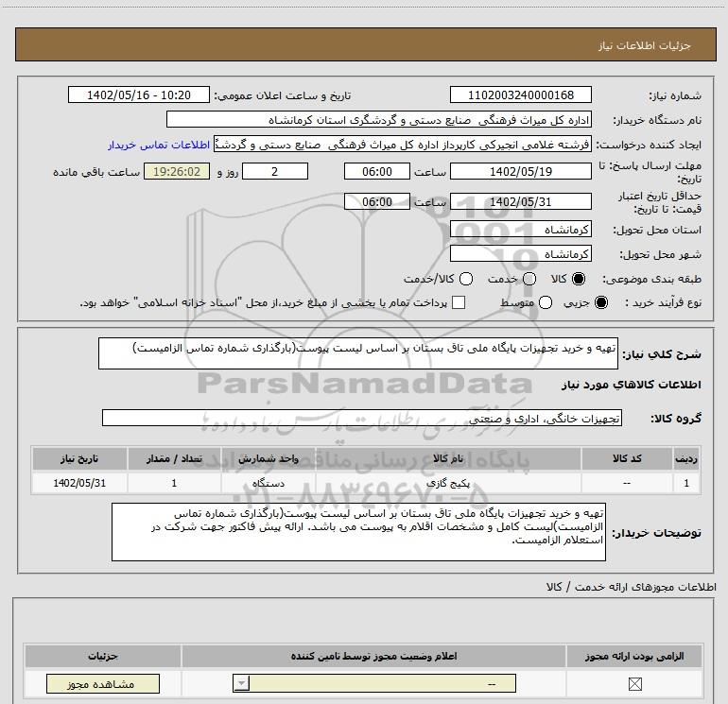Click the remaining days field showing 2

[275, 171]
